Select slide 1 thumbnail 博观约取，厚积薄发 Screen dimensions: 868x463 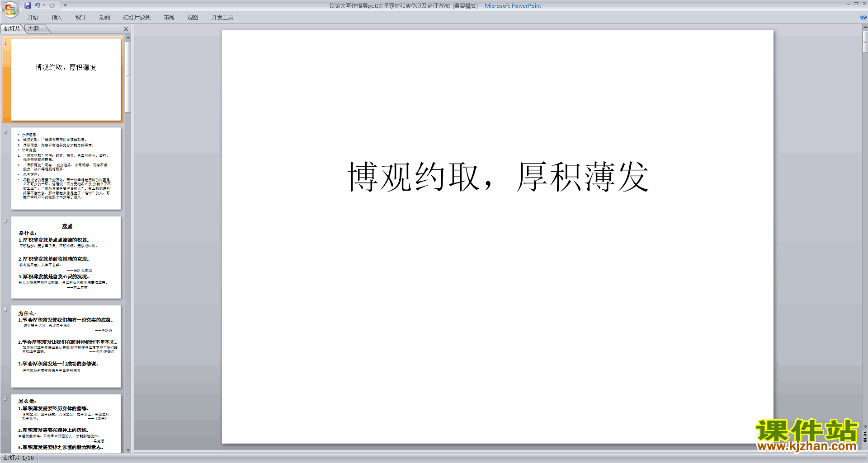[x=66, y=79]
